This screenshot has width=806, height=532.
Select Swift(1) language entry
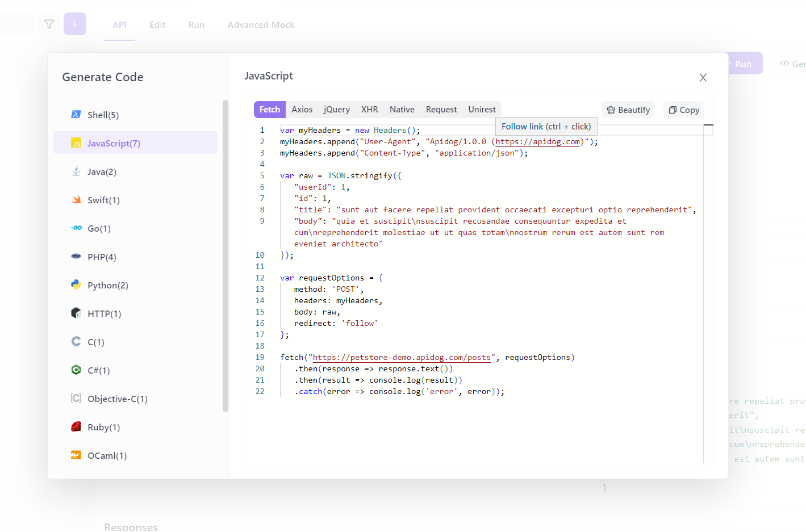[135, 200]
